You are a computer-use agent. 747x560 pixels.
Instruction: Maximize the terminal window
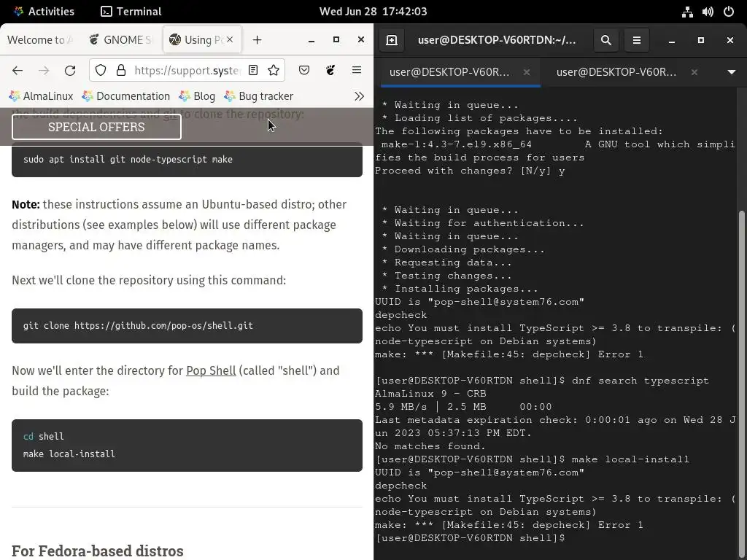pos(701,40)
